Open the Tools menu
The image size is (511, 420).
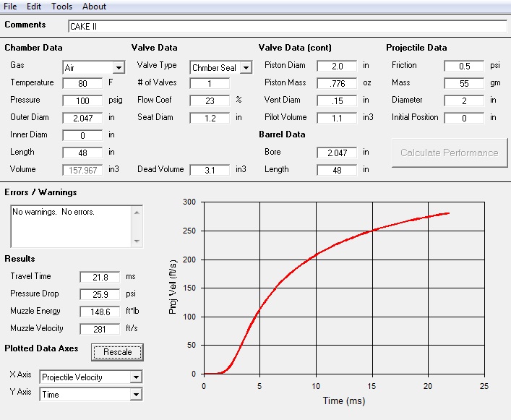point(61,7)
